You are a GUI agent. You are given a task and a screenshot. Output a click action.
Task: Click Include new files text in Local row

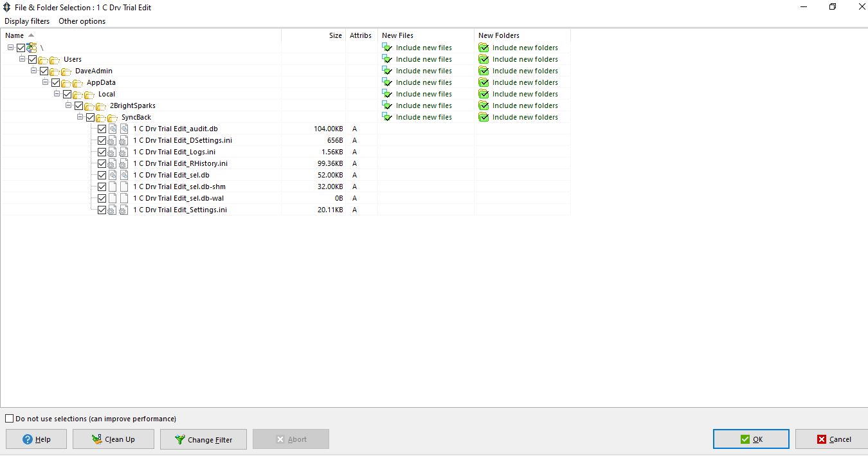424,94
